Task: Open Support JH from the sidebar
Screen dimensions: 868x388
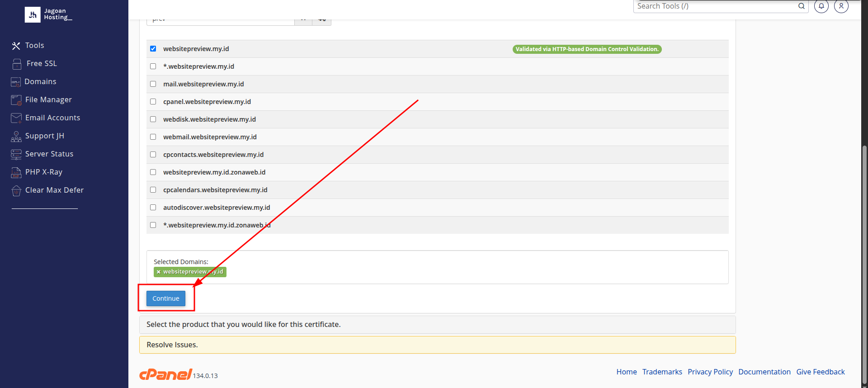Action: click(44, 136)
